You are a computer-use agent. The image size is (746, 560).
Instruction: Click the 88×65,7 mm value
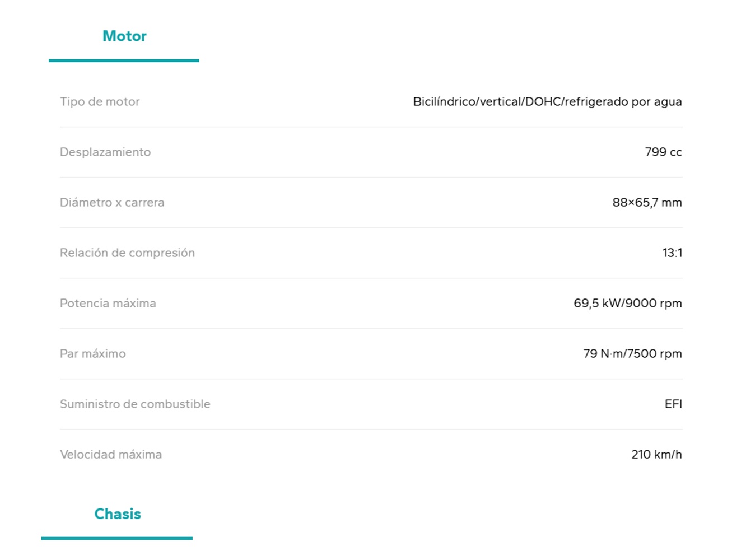[647, 202]
